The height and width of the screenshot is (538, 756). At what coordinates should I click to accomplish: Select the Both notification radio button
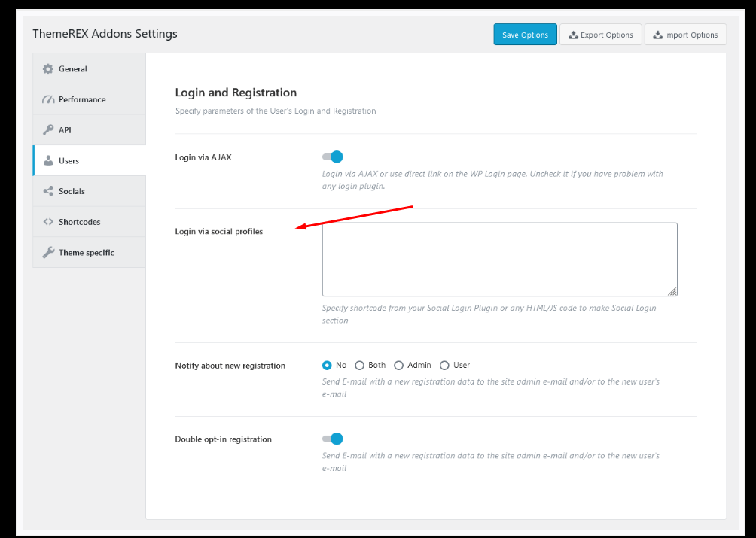point(359,365)
